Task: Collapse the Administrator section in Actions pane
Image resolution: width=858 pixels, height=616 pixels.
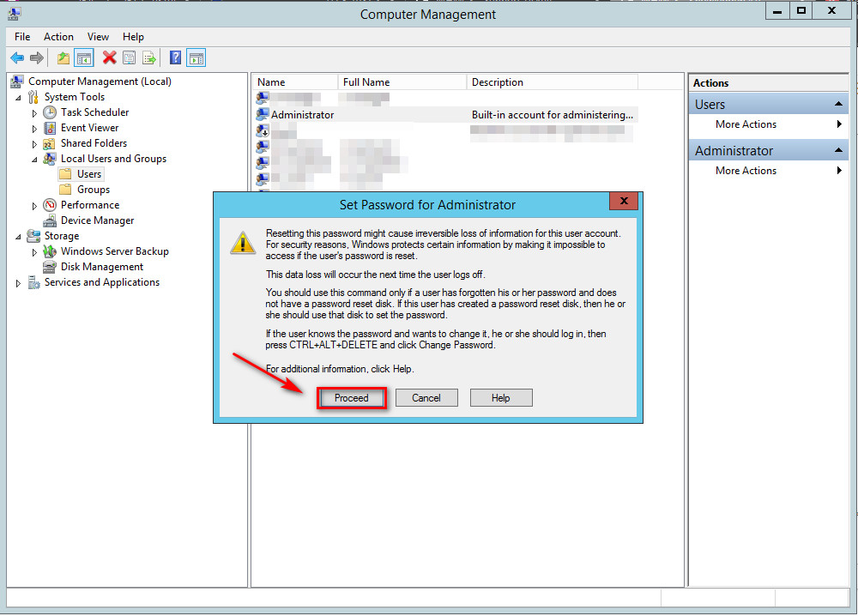Action: point(837,150)
